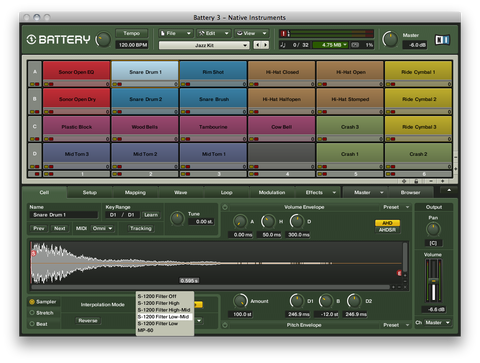Image resolution: width=480 pixels, height=363 pixels.
Task: Click the tools icon in the Edit menu button
Action: click(x=201, y=33)
